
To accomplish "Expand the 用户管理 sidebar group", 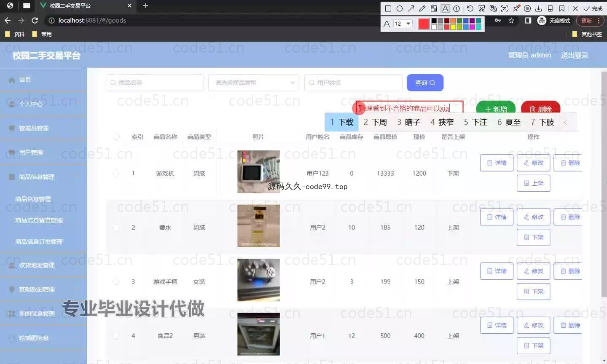I will point(43,153).
